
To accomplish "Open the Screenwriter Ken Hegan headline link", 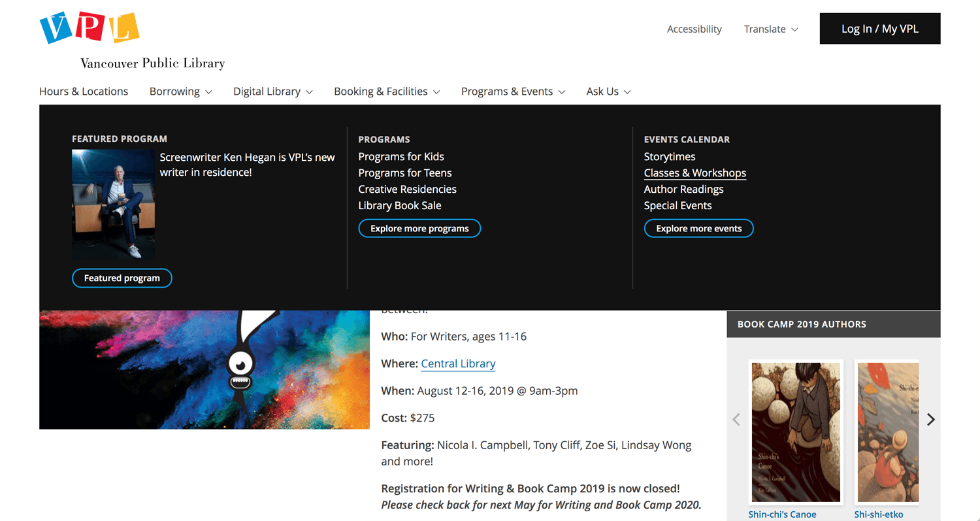I will (248, 165).
